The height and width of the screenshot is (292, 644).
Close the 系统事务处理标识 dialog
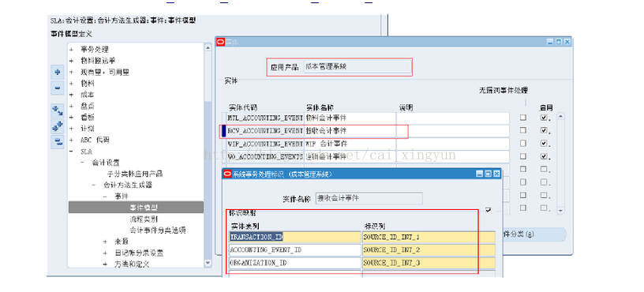[496, 174]
